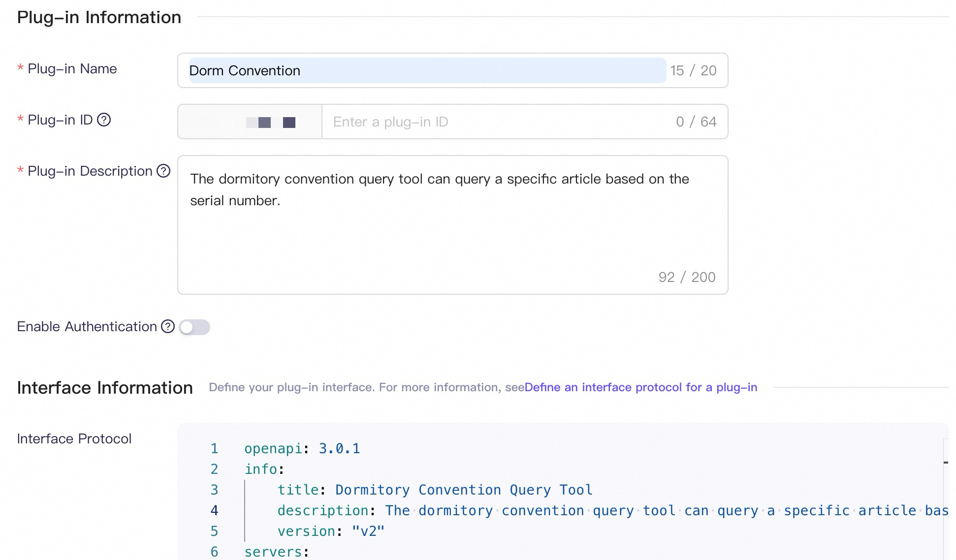Click line number 1 in editor
This screenshot has height=560, width=956.
[x=214, y=449]
